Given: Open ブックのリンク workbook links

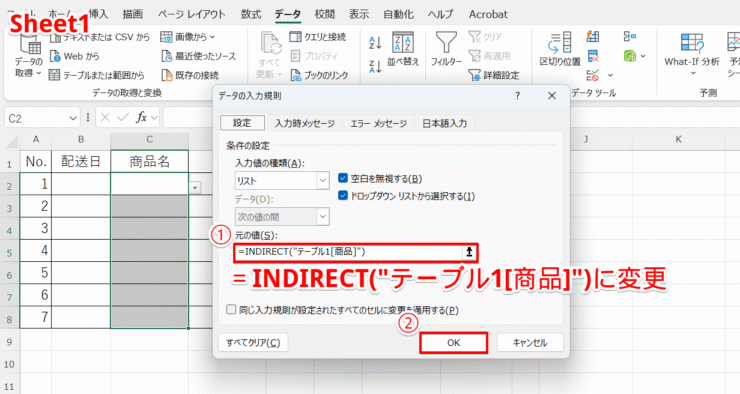Looking at the screenshot, I should pos(319,75).
